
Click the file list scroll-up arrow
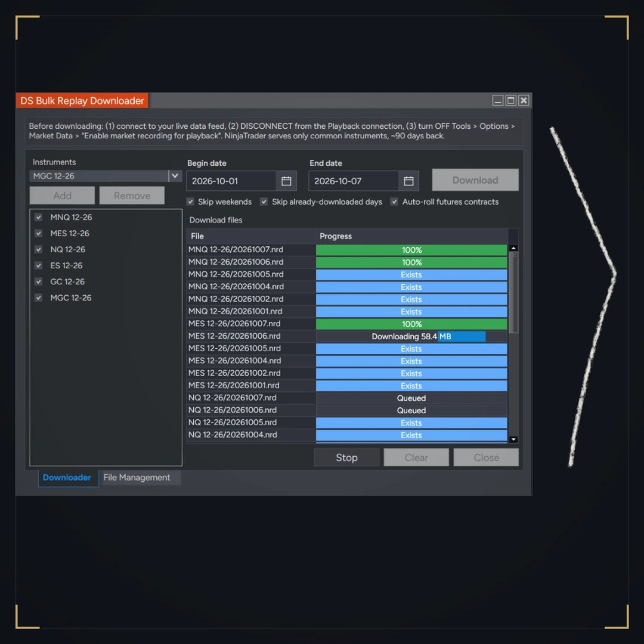click(x=513, y=248)
